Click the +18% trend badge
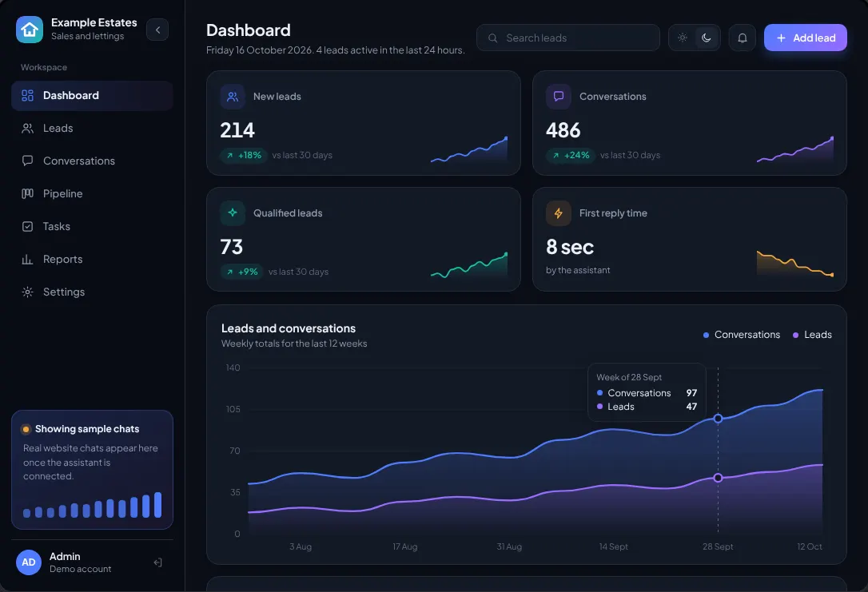Viewport: 868px width, 592px height. tap(244, 156)
